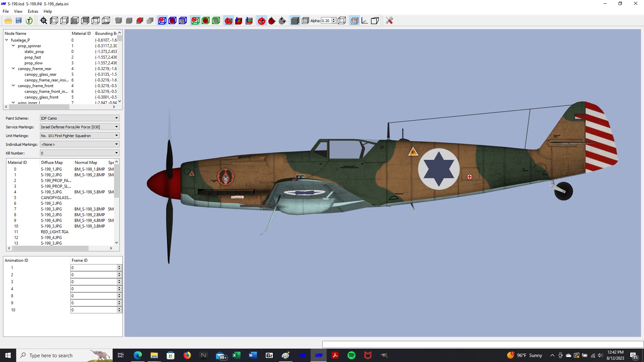Viewport: 644px width, 362px height.
Task: Click the Frame ID column header
Action: click(x=96, y=260)
